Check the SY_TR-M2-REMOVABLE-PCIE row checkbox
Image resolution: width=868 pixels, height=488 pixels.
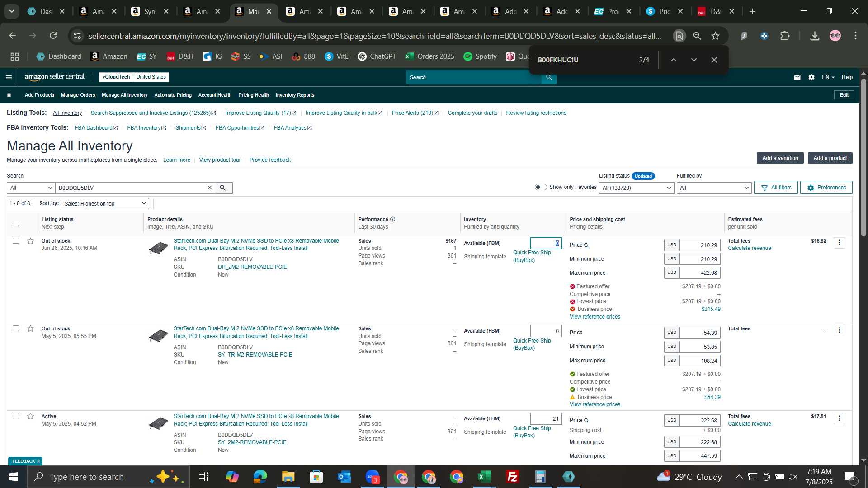[16, 328]
